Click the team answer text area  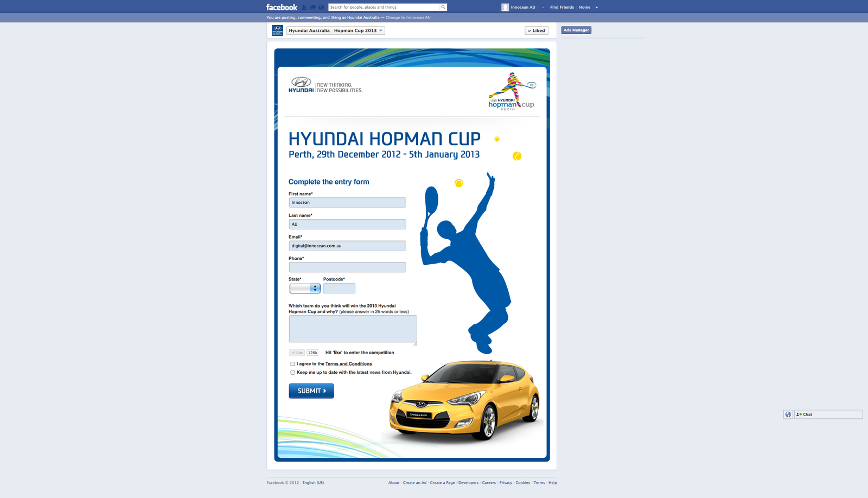point(353,330)
